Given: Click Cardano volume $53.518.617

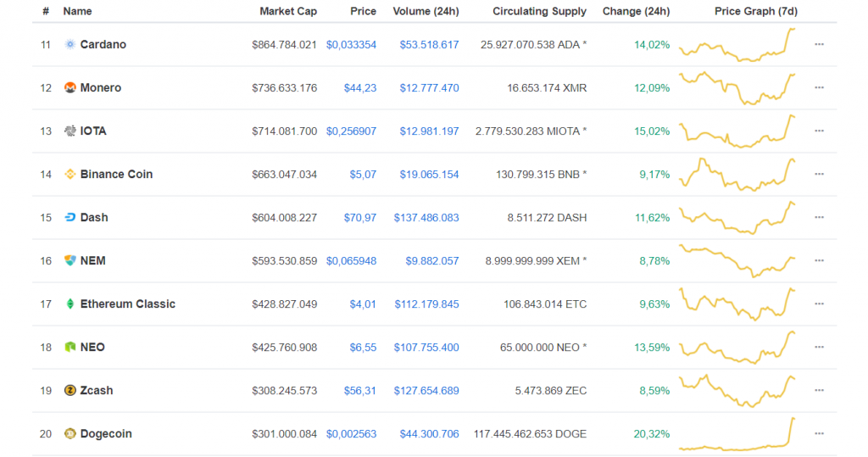Looking at the screenshot, I should pyautogui.click(x=429, y=44).
